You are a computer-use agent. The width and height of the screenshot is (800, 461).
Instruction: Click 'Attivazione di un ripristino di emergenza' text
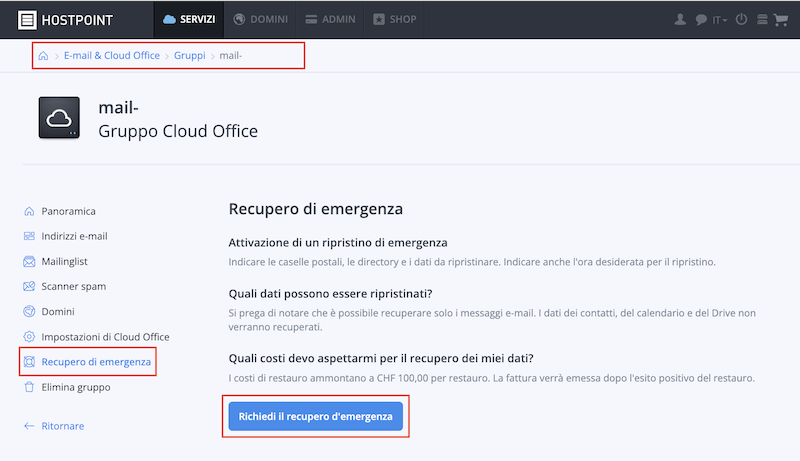tap(338, 243)
